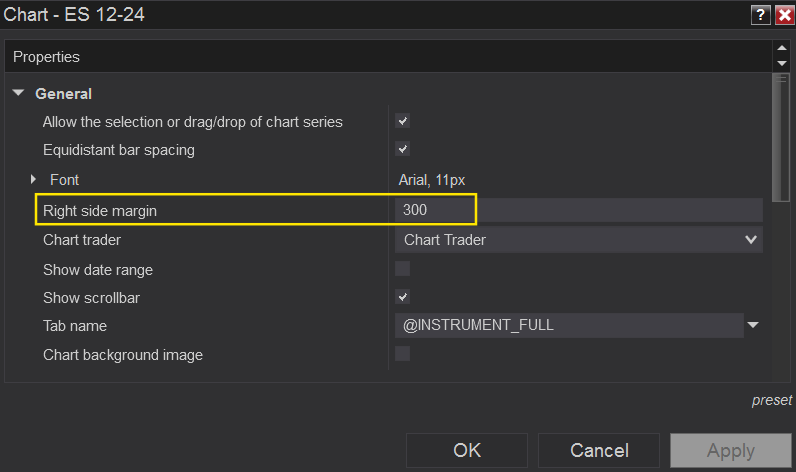The height and width of the screenshot is (472, 796).
Task: Collapse the General section triangle
Action: 19,93
